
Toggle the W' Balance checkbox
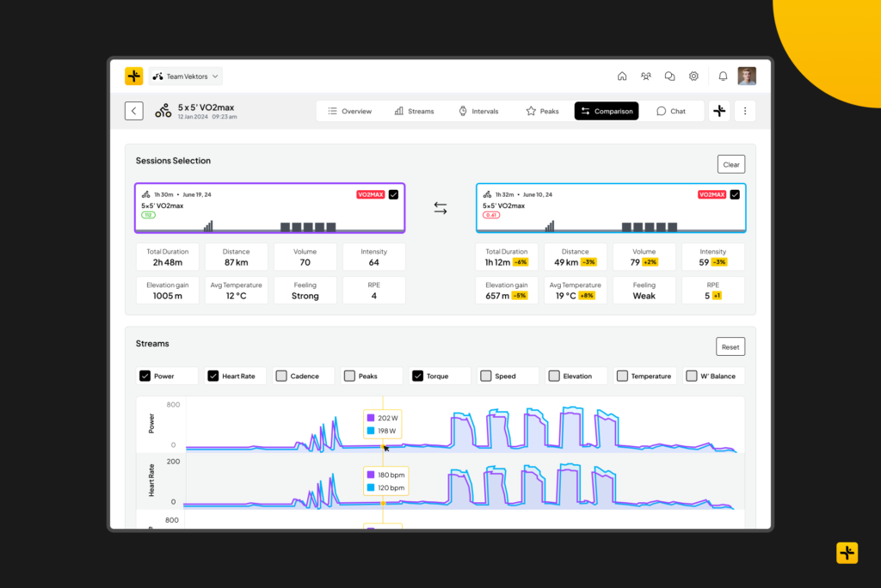coord(693,377)
